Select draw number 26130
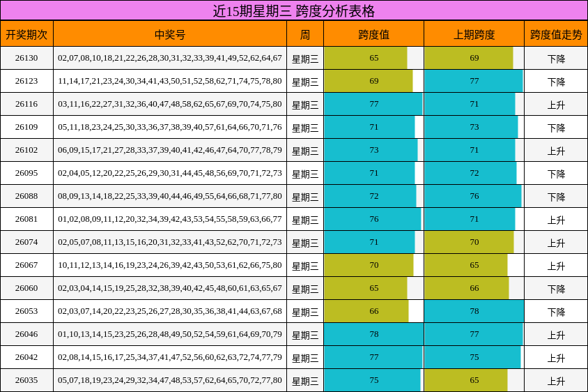Screen dimensions: 588x392 point(26,58)
